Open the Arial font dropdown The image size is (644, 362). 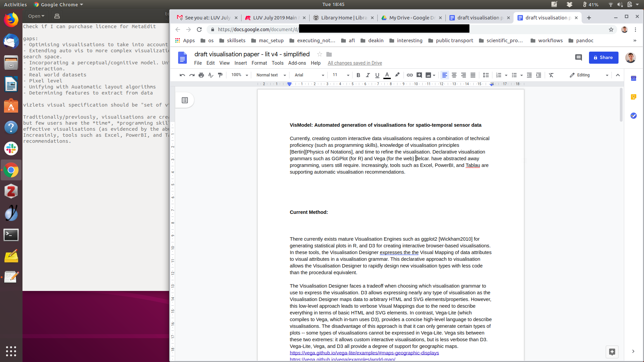coord(309,75)
